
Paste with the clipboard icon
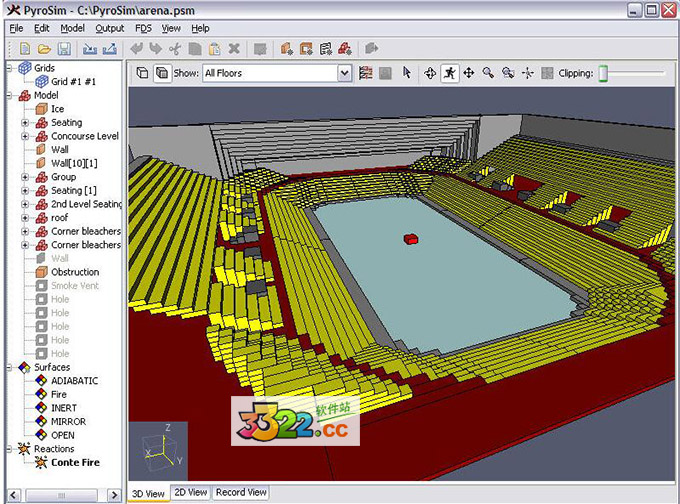click(215, 49)
